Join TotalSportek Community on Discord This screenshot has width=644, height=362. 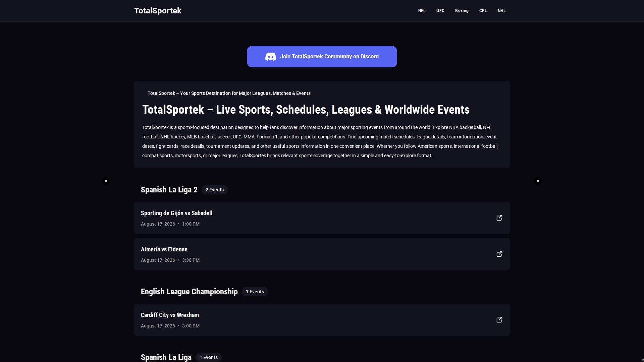[x=322, y=57]
